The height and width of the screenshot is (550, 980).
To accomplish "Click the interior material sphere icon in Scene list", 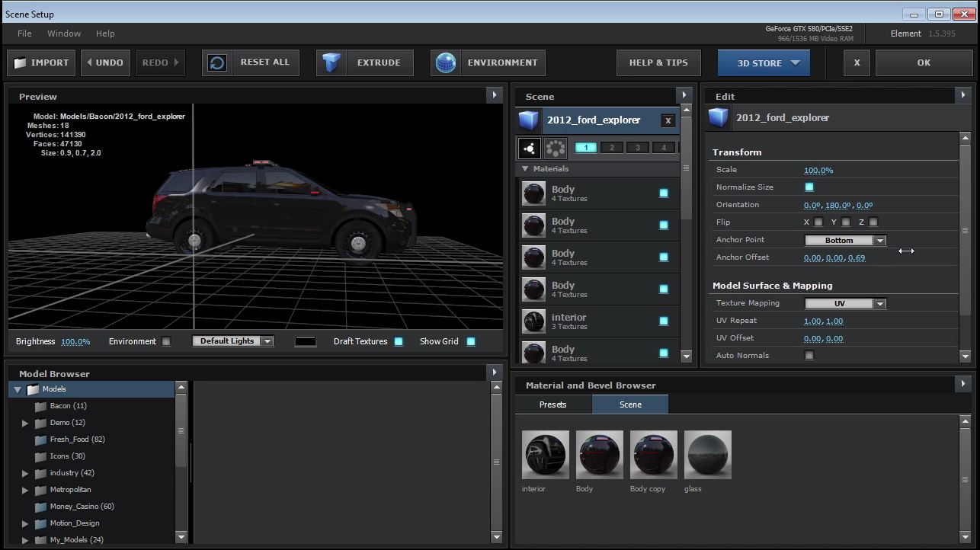I will (x=533, y=321).
